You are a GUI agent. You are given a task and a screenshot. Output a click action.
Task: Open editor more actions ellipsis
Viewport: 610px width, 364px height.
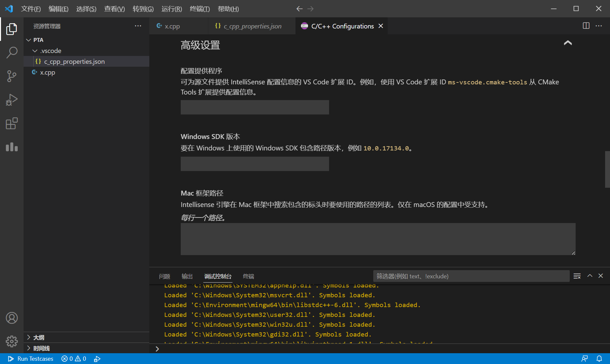pyautogui.click(x=599, y=26)
